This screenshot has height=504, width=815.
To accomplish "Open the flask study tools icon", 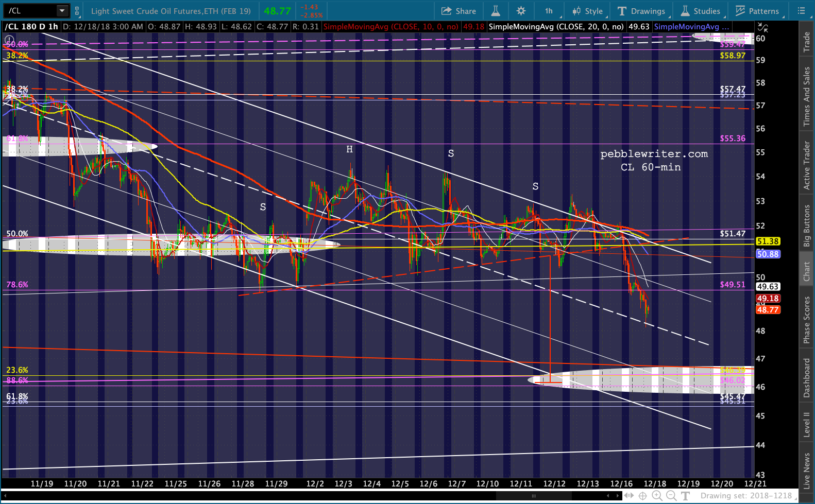I will [x=496, y=11].
